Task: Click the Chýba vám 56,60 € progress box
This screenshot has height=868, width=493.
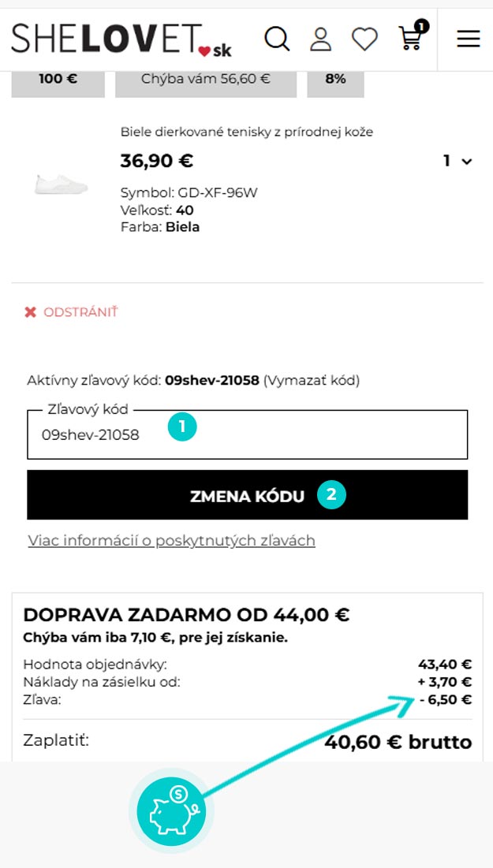Action: (x=206, y=79)
